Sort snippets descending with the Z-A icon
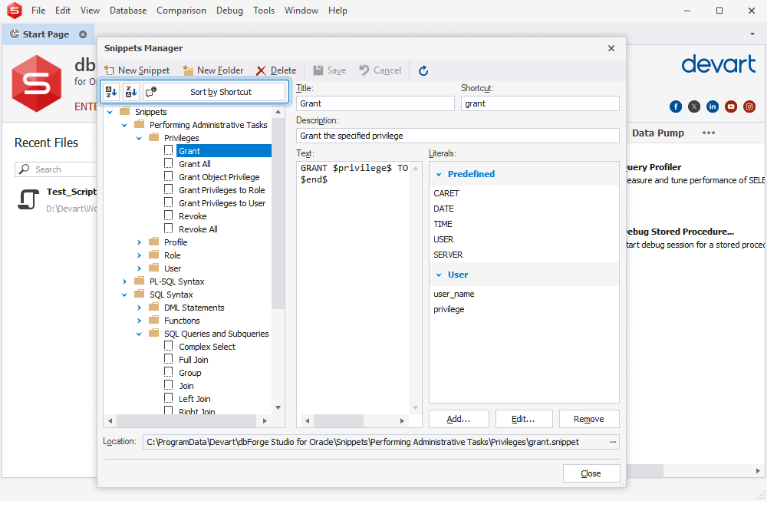This screenshot has height=505, width=767. pos(131,92)
